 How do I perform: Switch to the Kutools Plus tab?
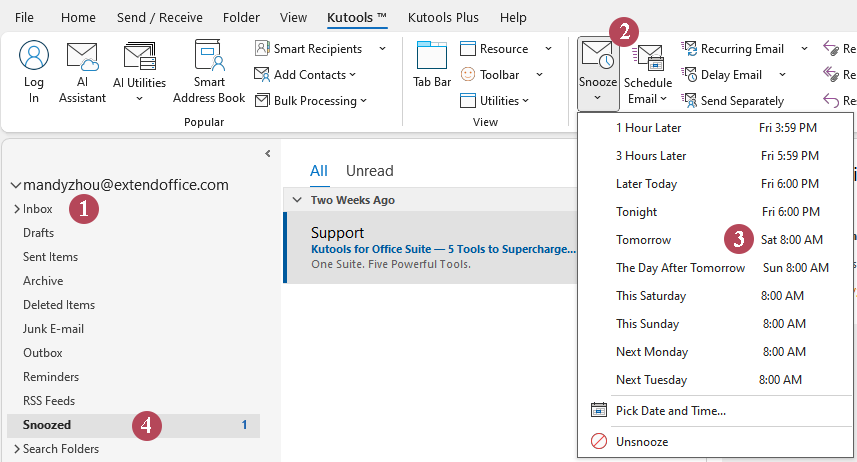click(x=443, y=17)
